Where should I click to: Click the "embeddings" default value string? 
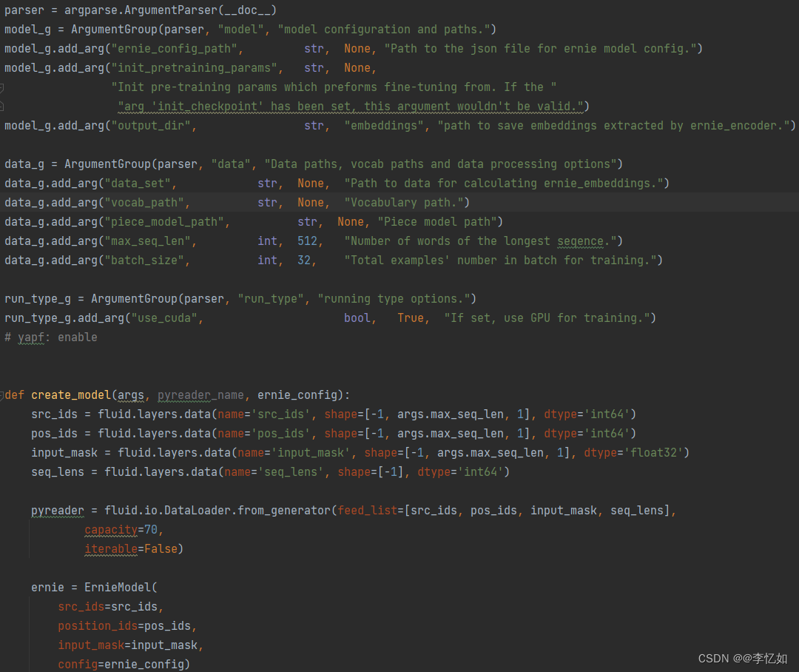(384, 126)
